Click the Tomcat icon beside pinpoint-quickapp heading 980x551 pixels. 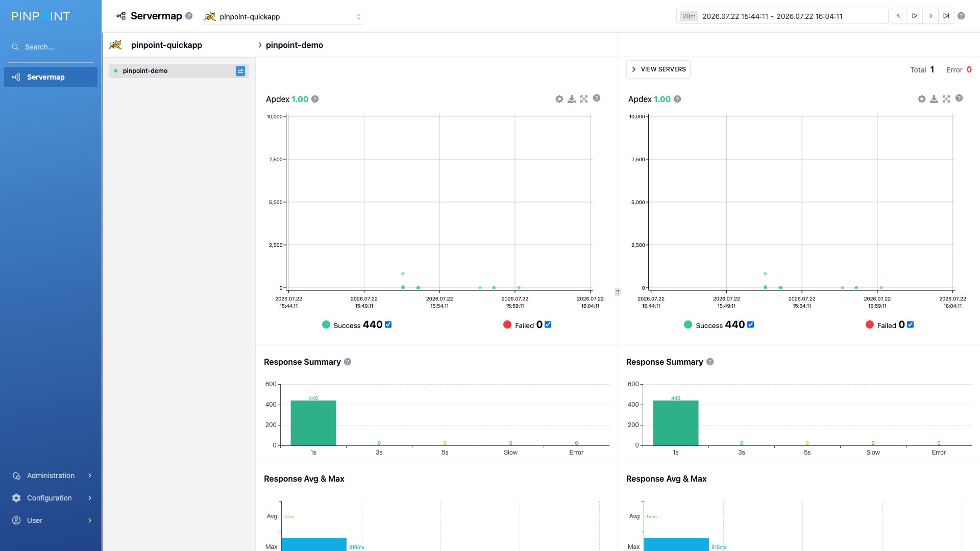coord(115,45)
